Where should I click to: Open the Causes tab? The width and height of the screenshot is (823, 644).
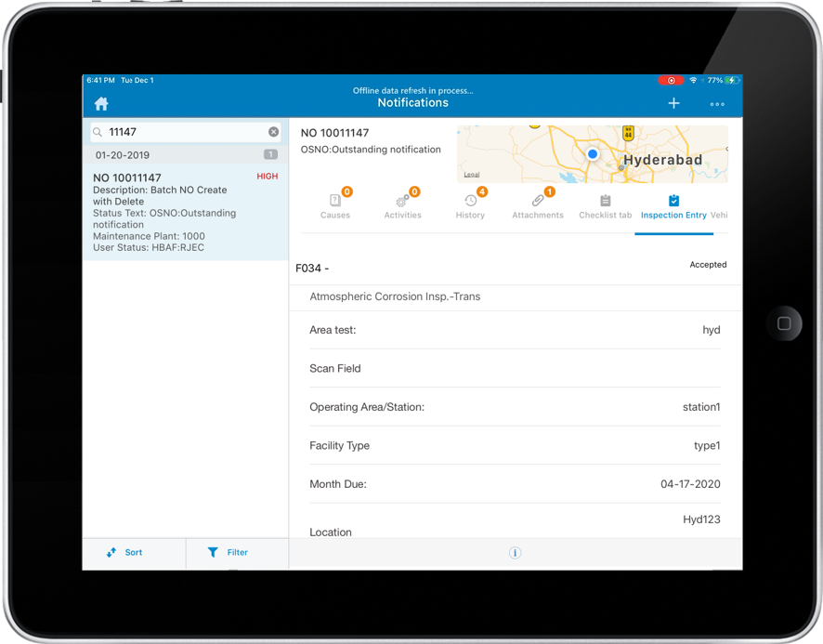335,205
